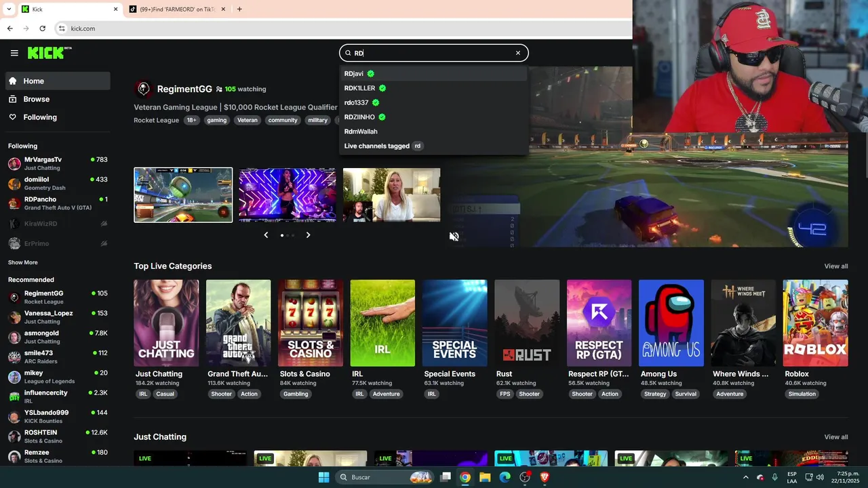This screenshot has width=868, height=488.
Task: Open RDPancho followed channel
Action: click(58, 203)
